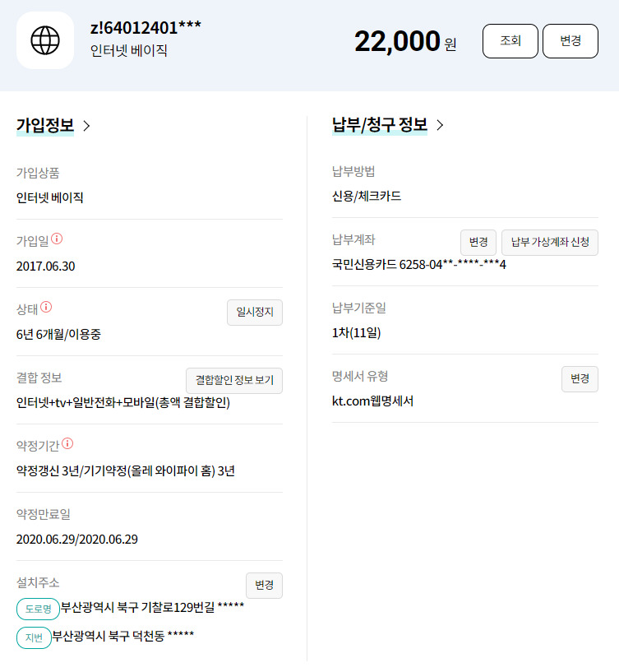Screen dimensions: 619x672
Task: Select the 지번 address tag
Action: tap(34, 637)
